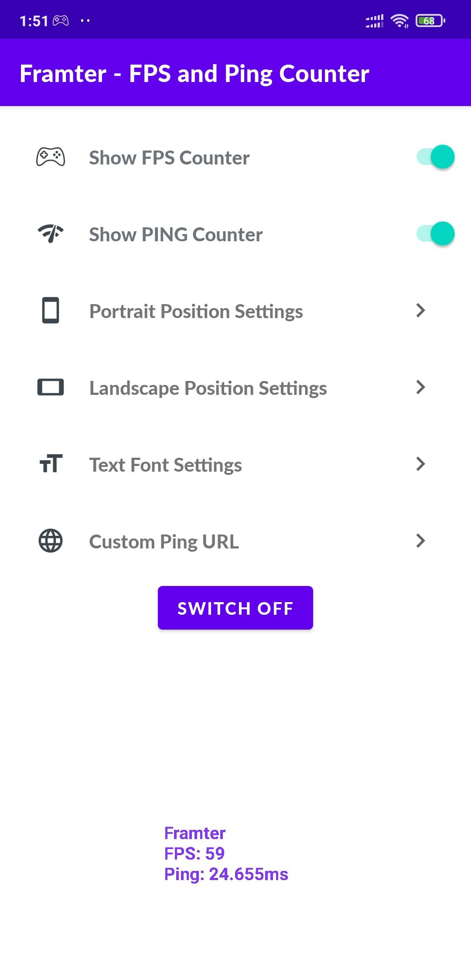
Task: Tap the wifi speed icon beside Show PING Counter
Action: point(51,233)
